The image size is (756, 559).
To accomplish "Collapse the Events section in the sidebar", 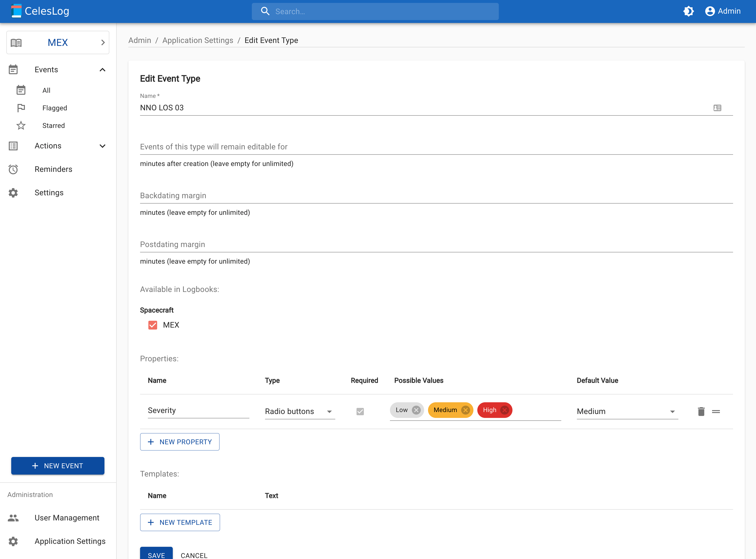I will pos(102,69).
